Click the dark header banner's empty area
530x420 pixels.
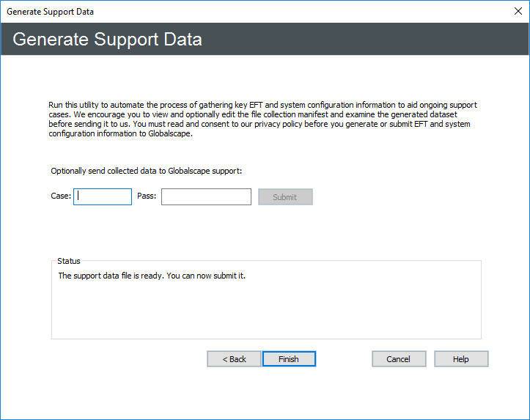click(x=367, y=40)
